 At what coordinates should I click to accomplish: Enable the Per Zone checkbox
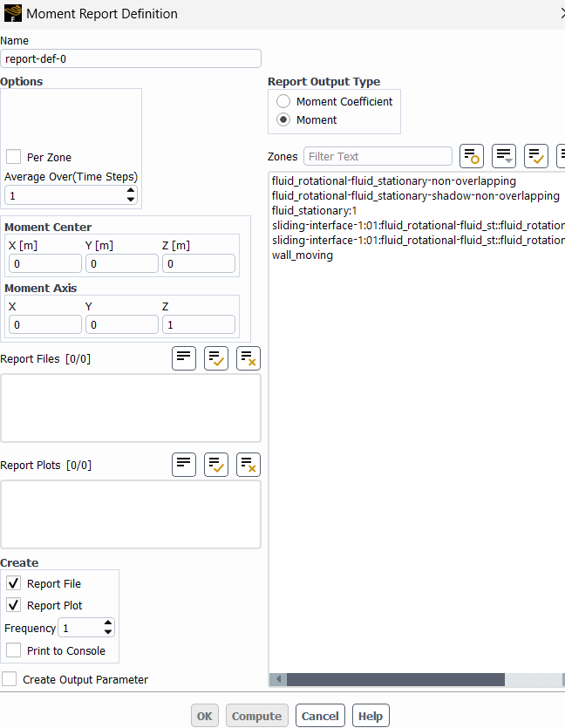pos(13,157)
